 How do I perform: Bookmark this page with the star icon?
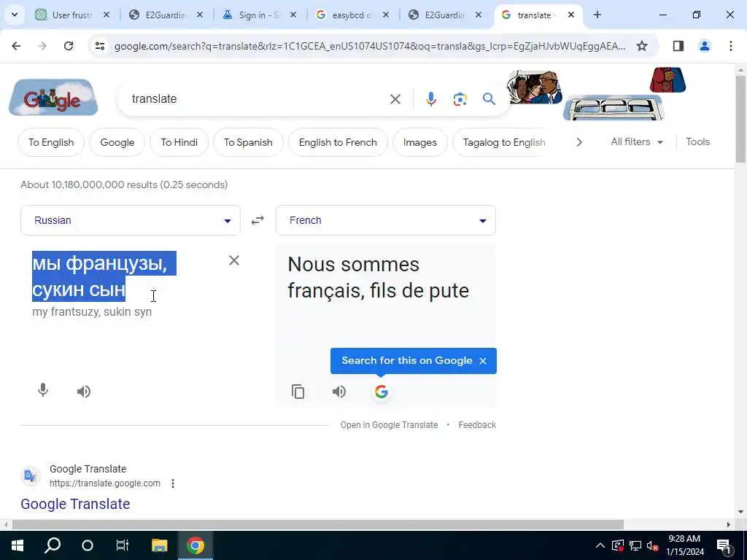coord(642,46)
